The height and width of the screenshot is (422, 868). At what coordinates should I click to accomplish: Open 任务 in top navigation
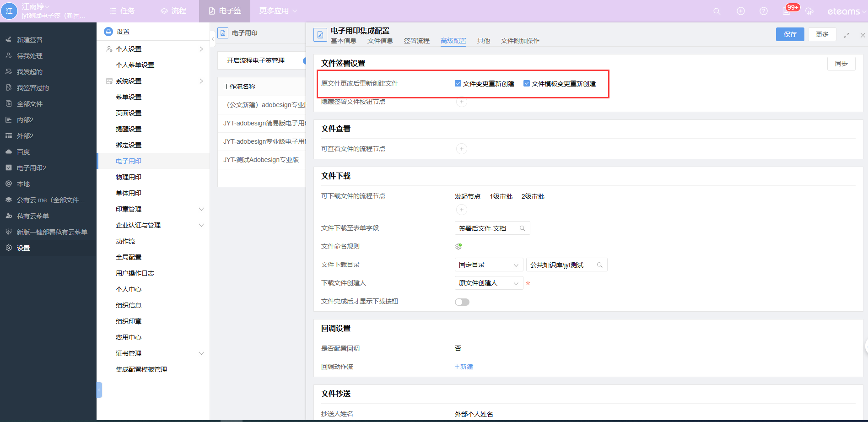tap(122, 11)
